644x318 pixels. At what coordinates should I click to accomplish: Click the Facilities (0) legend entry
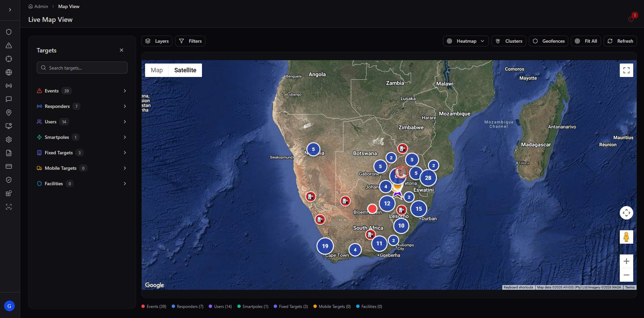click(369, 306)
